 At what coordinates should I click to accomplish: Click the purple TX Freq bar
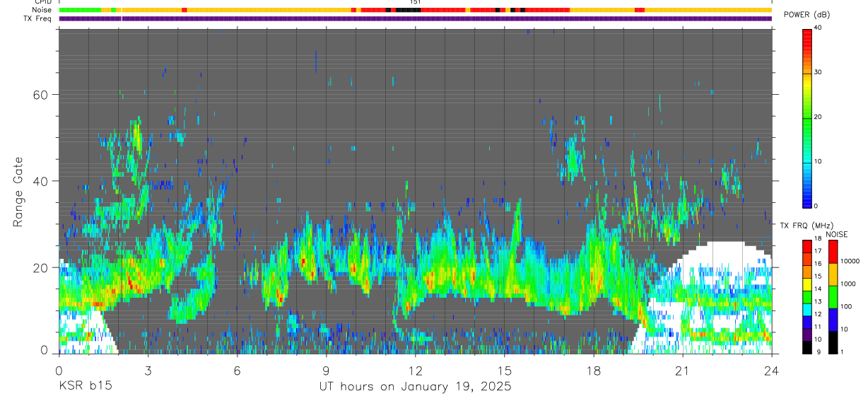pyautogui.click(x=416, y=18)
